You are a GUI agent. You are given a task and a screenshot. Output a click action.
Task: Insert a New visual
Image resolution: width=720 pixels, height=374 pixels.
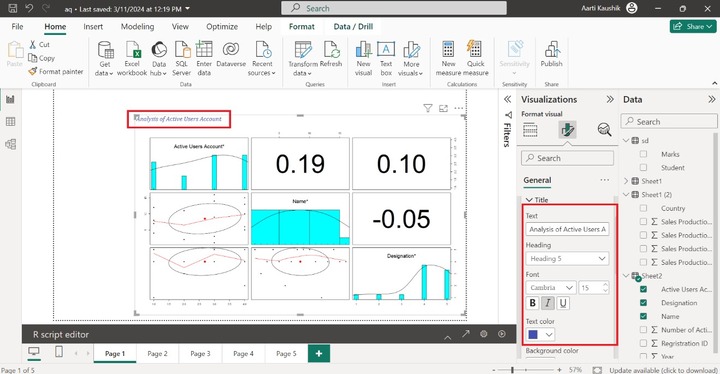point(363,58)
